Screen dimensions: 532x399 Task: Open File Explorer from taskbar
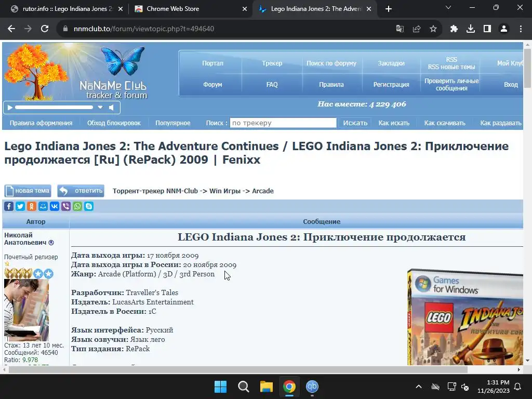267,387
